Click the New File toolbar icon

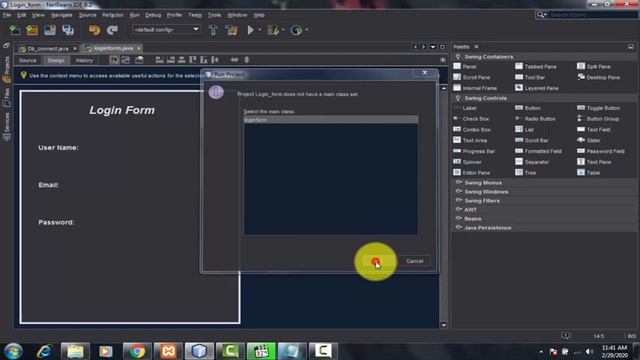click(x=15, y=30)
